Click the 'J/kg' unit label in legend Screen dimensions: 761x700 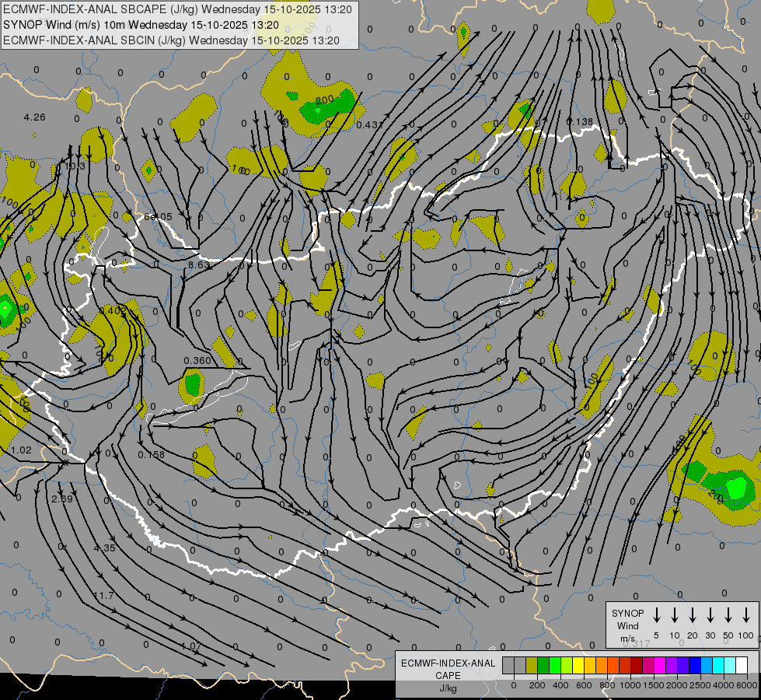point(448,688)
